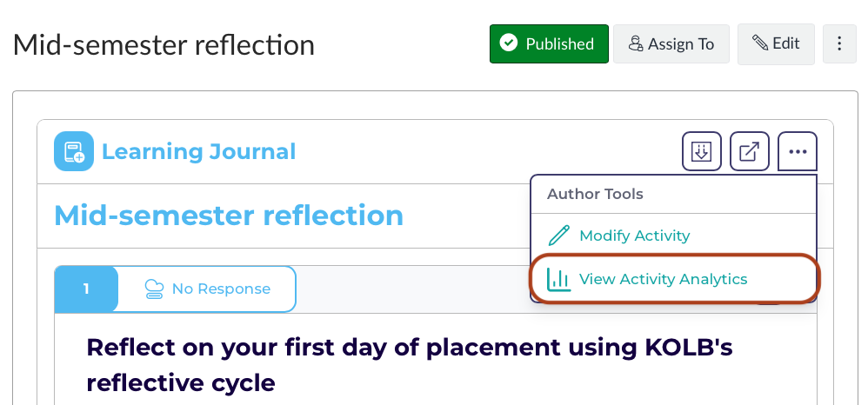This screenshot has height=405, width=868.
Task: Click the Assign To button
Action: (671, 43)
